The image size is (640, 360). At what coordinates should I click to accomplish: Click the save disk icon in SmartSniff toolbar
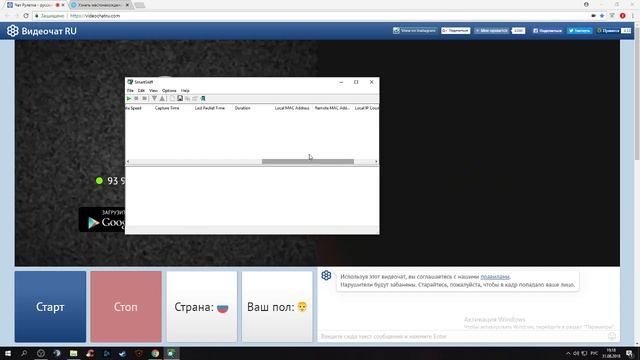(x=180, y=99)
